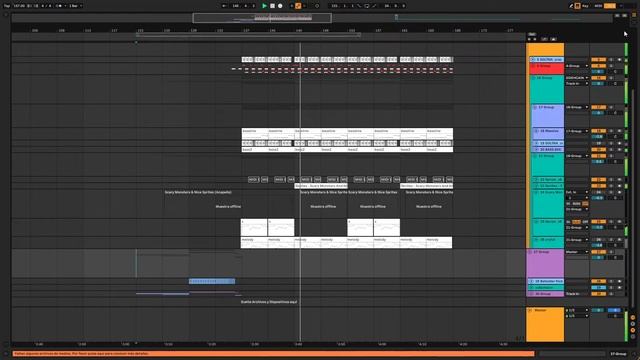The image size is (640, 360).
Task: Toggle the 18 Massive track activator
Action: click(598, 131)
